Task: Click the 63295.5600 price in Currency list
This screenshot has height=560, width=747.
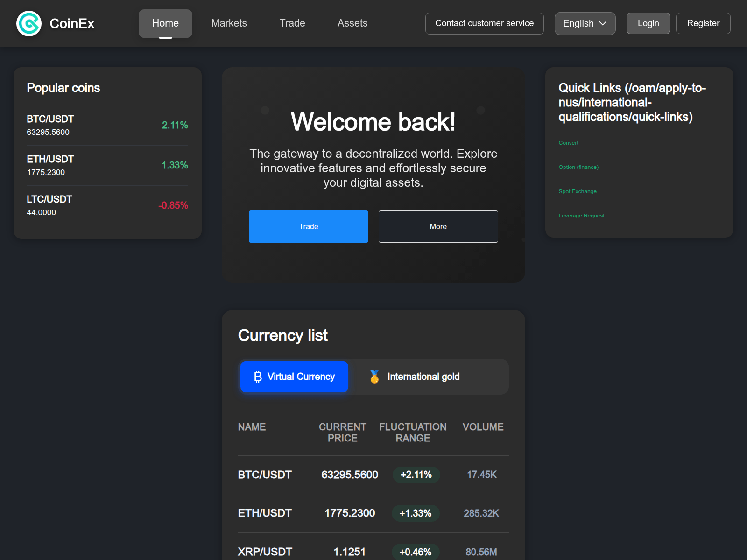Action: (x=350, y=475)
